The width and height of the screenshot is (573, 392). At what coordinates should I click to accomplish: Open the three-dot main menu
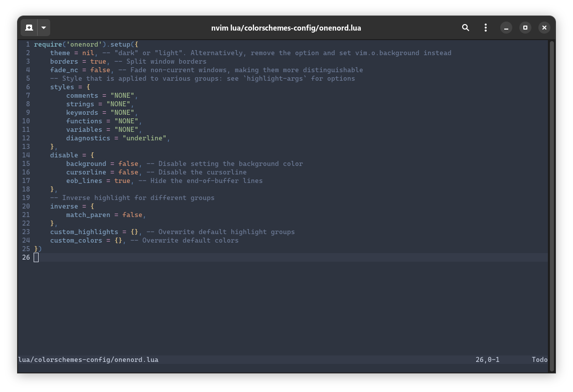coord(485,28)
